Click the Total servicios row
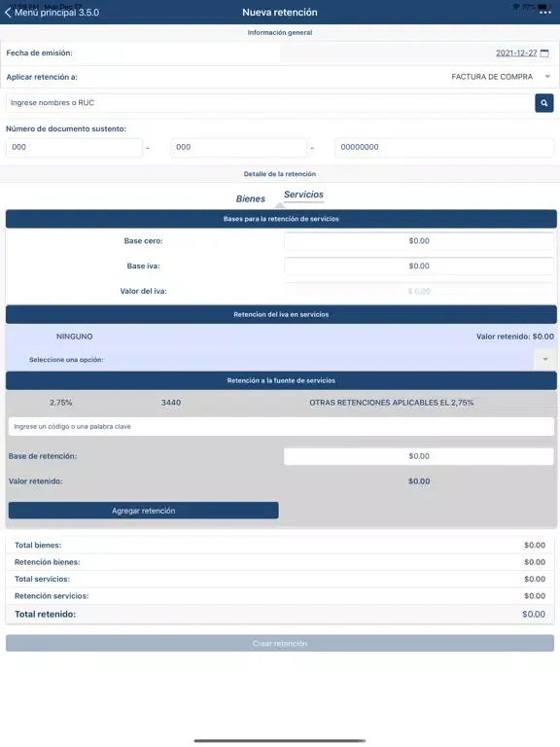 pyautogui.click(x=280, y=579)
